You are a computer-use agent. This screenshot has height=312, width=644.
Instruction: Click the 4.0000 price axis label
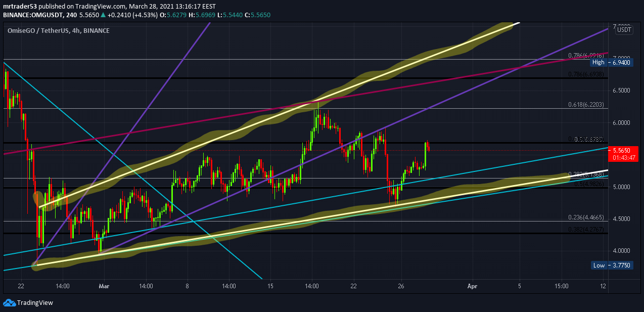(621, 250)
